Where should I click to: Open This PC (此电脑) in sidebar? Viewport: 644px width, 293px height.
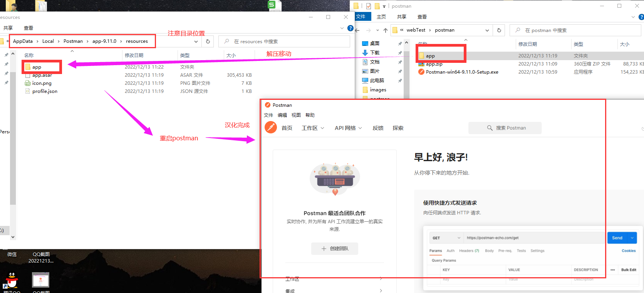coord(373,81)
